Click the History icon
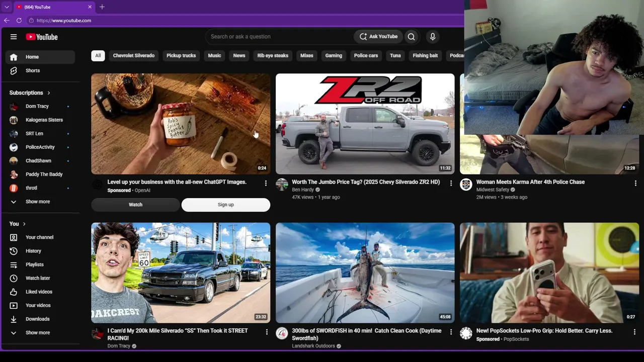This screenshot has height=362, width=644. (x=14, y=251)
